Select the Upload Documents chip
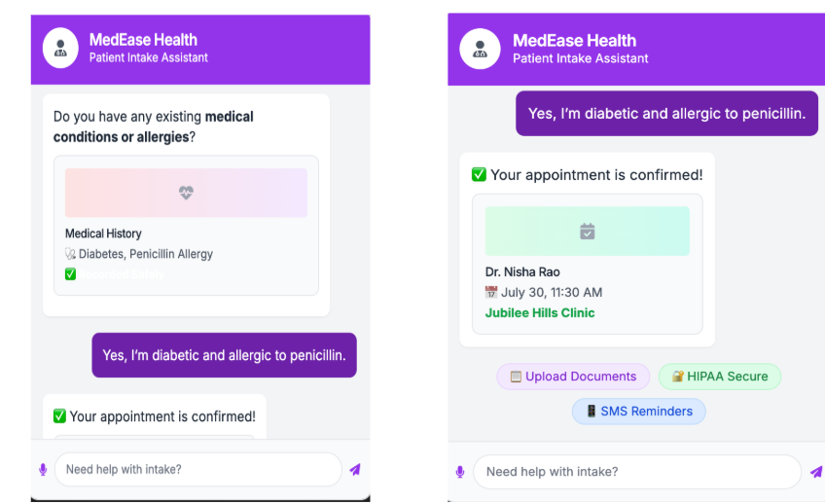Viewport: 825px width, 504px height. pos(573,377)
